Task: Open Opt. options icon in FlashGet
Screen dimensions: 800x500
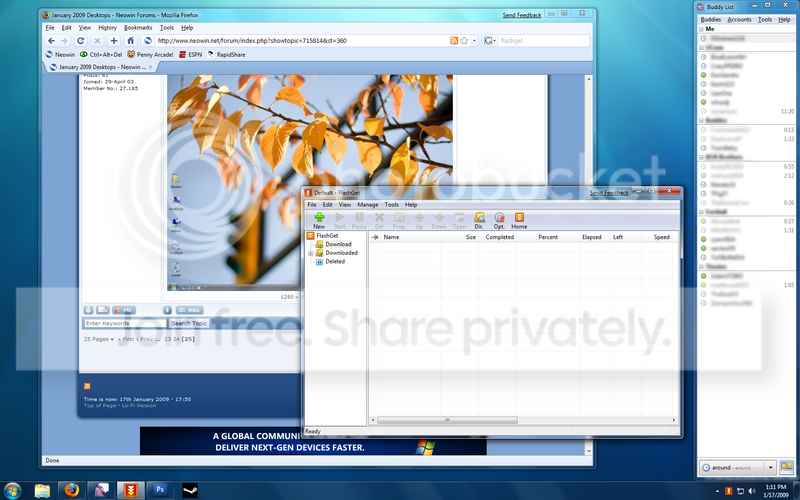Action: pos(499,220)
